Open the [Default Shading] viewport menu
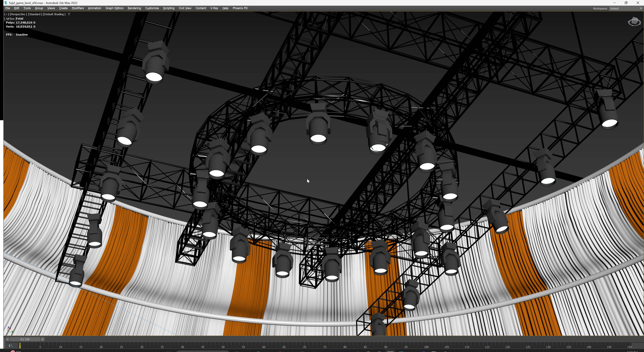644x352 pixels. point(54,14)
